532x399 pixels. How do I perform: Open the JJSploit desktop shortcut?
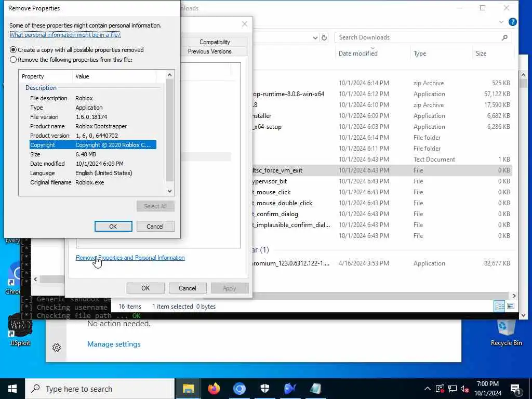(x=20, y=329)
